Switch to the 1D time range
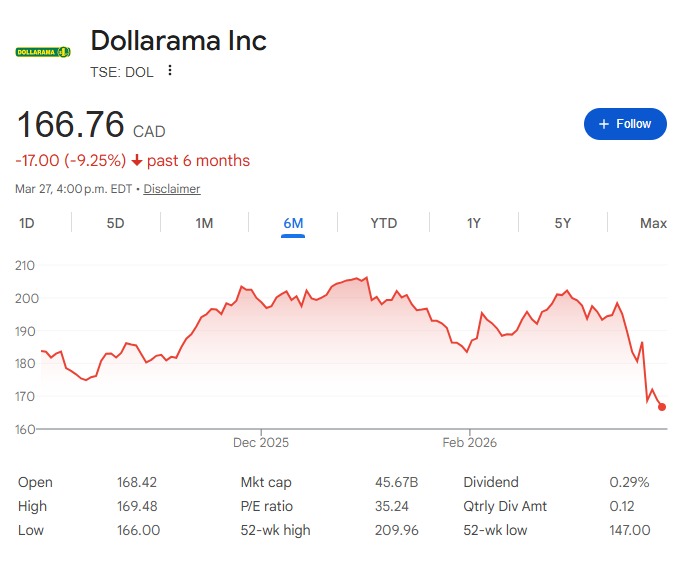The height and width of the screenshot is (572, 687). pyautogui.click(x=27, y=223)
